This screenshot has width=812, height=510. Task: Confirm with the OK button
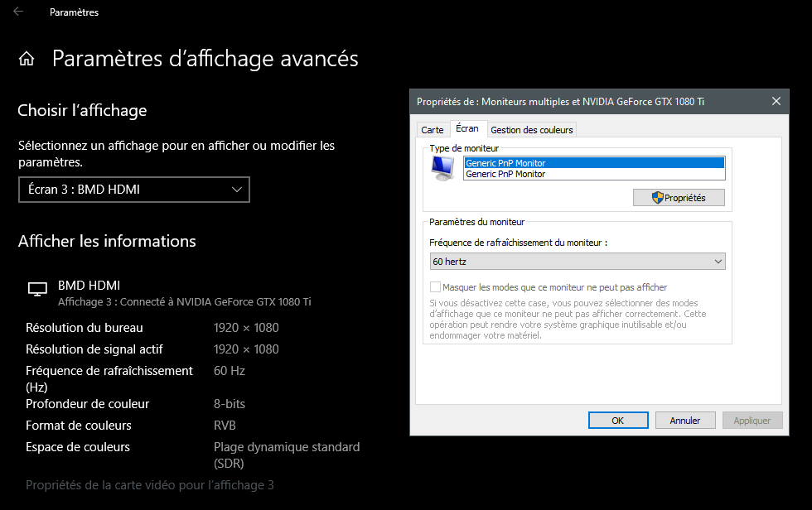[618, 421]
